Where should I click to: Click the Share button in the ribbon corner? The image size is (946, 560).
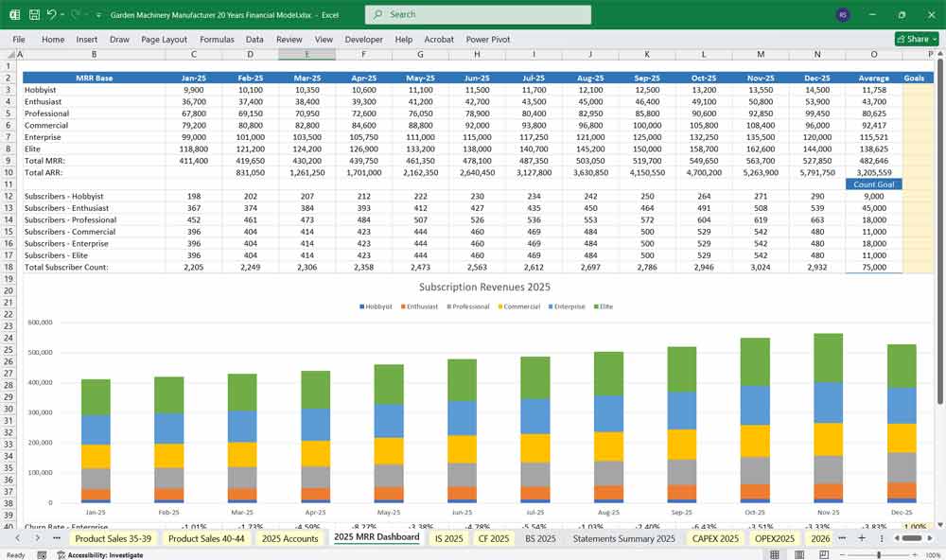click(911, 39)
